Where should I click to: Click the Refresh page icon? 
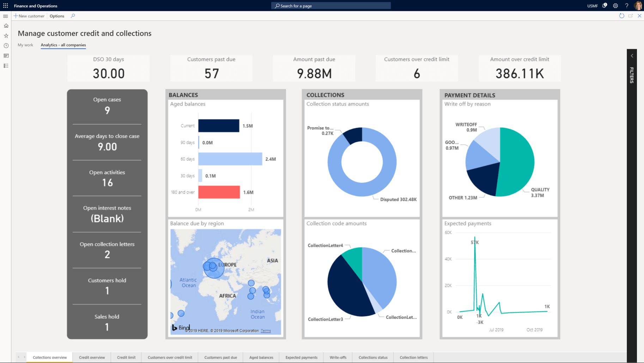(x=621, y=16)
